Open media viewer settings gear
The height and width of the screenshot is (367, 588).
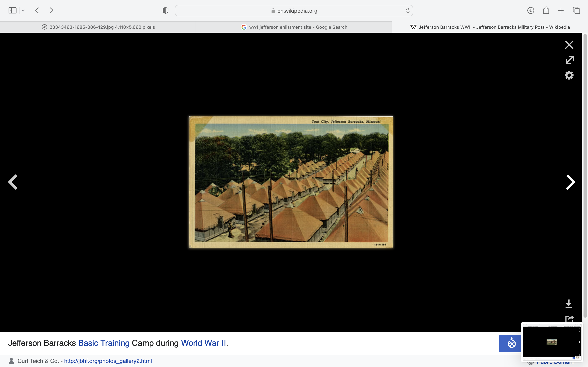click(x=569, y=75)
